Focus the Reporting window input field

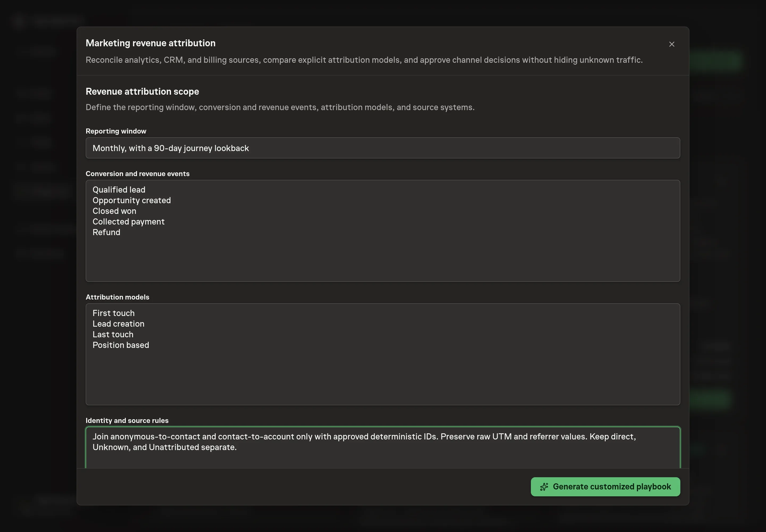[x=383, y=148]
